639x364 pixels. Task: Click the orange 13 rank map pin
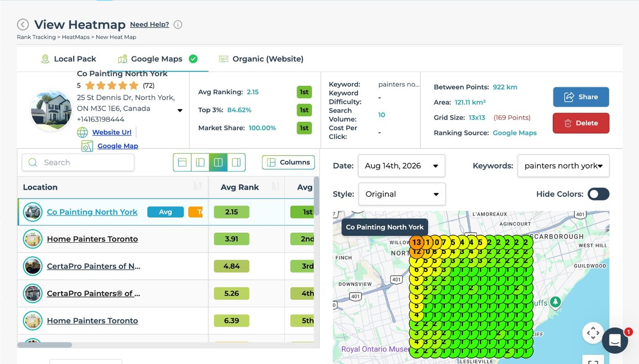(417, 243)
